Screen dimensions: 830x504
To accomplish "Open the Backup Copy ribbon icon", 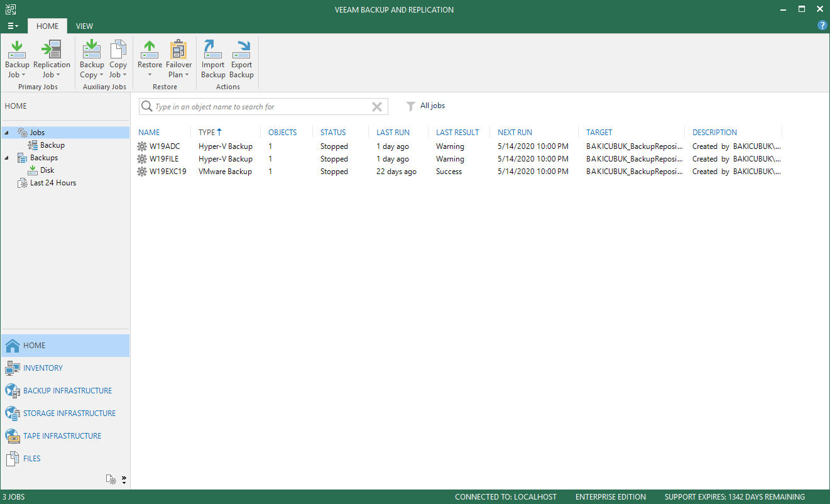I will [92, 50].
